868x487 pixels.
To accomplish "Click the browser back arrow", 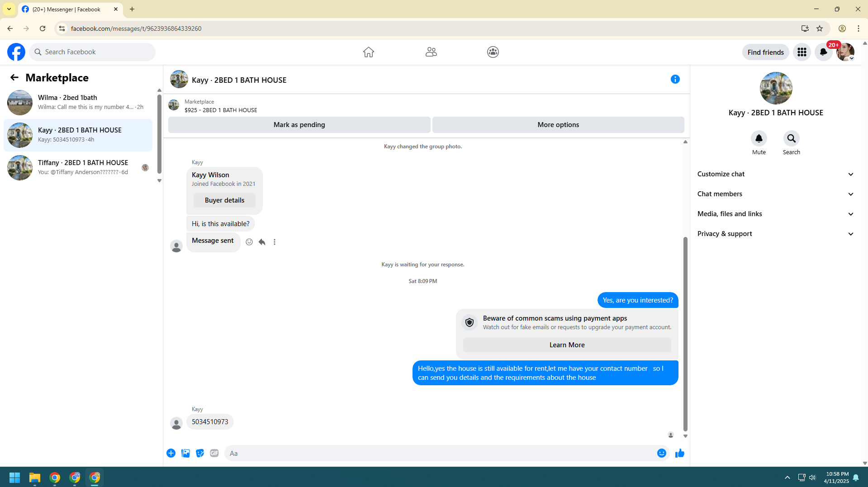I will coord(10,28).
